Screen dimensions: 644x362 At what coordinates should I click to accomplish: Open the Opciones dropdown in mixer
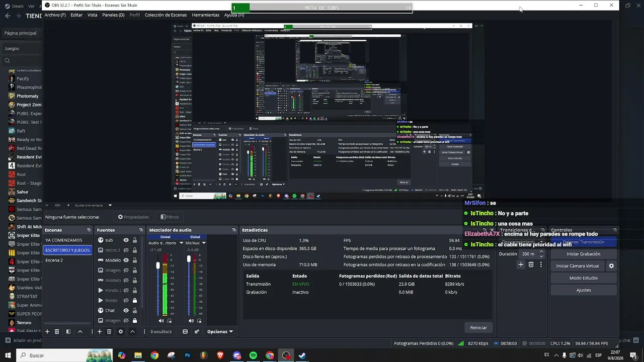click(220, 331)
